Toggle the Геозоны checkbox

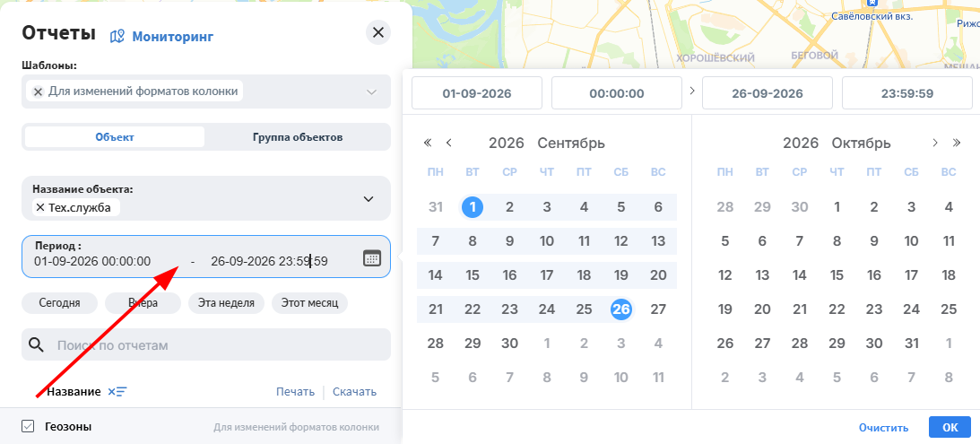coord(28,426)
